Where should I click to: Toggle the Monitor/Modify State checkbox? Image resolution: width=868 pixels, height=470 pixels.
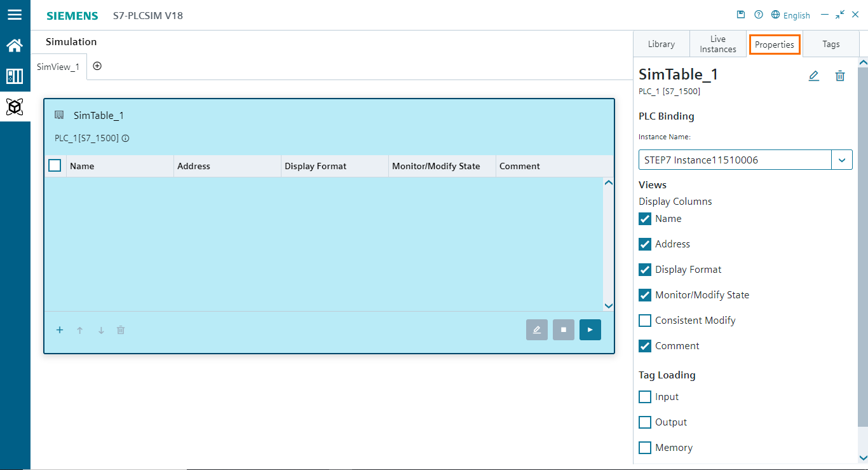tap(645, 295)
